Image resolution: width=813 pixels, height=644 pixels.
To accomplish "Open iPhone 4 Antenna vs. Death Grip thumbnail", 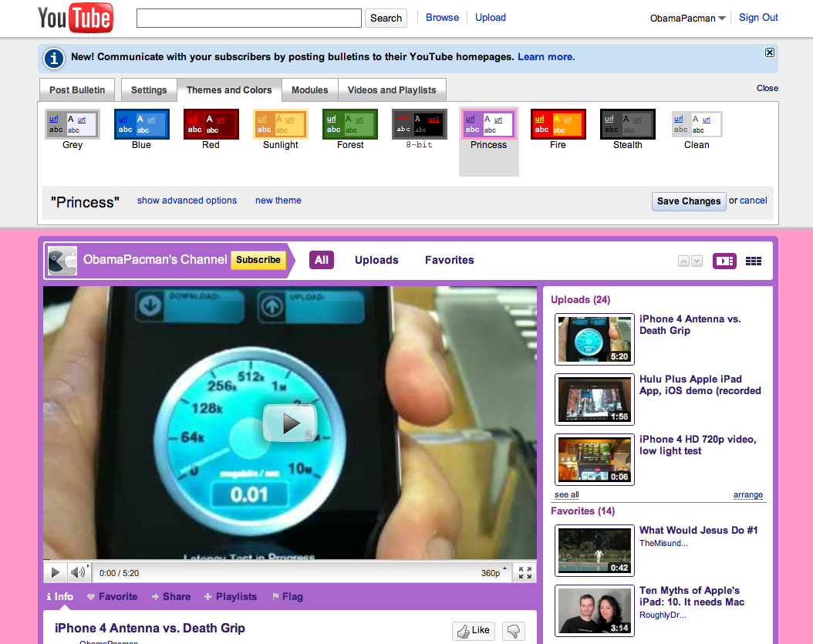I will [595, 339].
